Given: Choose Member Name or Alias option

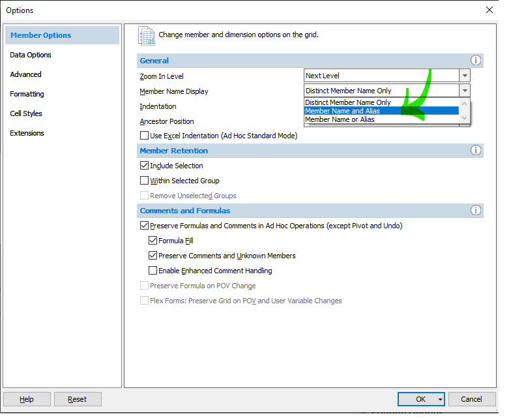Looking at the screenshot, I should (x=382, y=119).
